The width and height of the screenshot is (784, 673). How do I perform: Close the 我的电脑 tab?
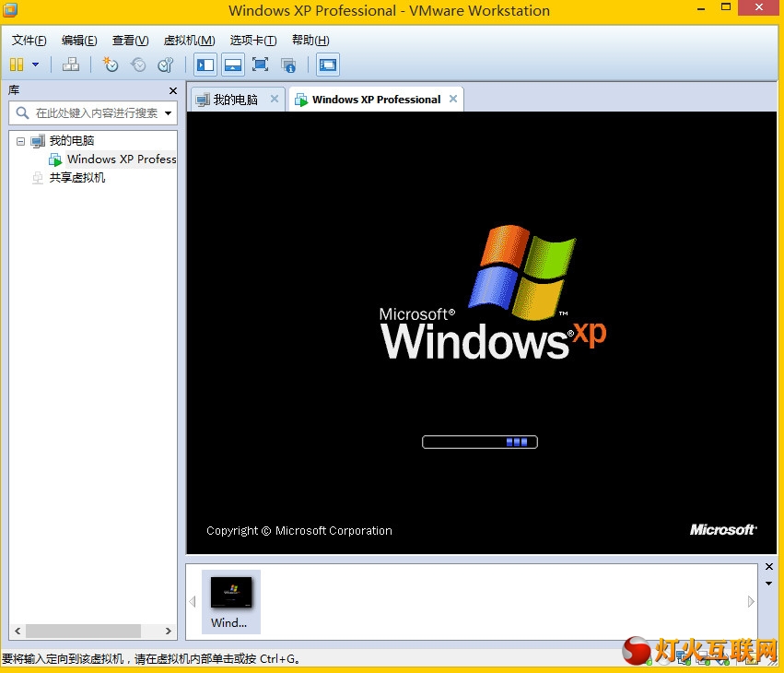pos(275,99)
